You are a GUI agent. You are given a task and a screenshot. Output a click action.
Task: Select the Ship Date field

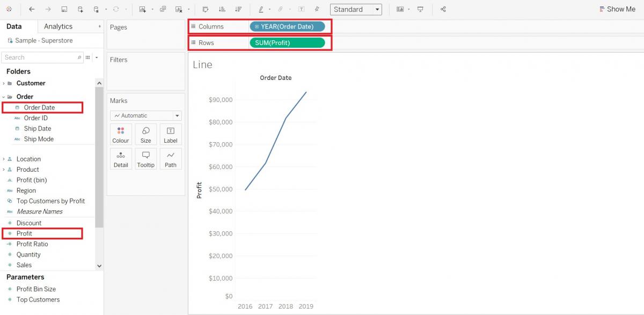coord(38,129)
